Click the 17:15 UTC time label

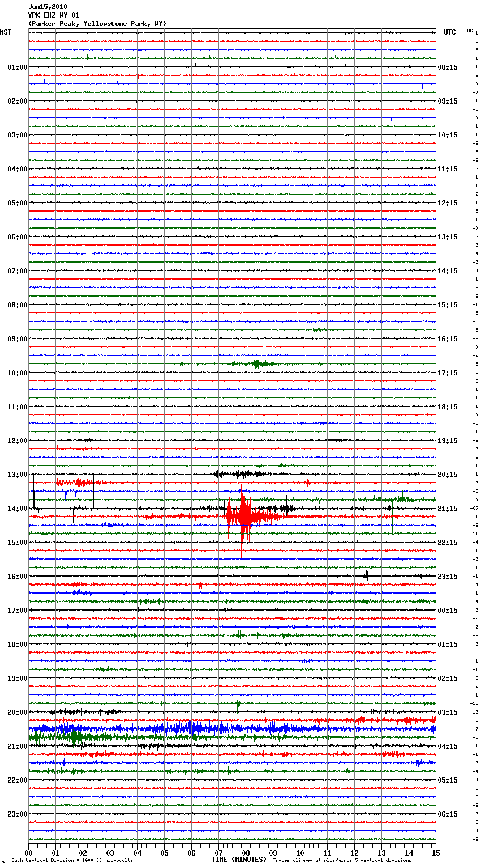tap(448, 373)
